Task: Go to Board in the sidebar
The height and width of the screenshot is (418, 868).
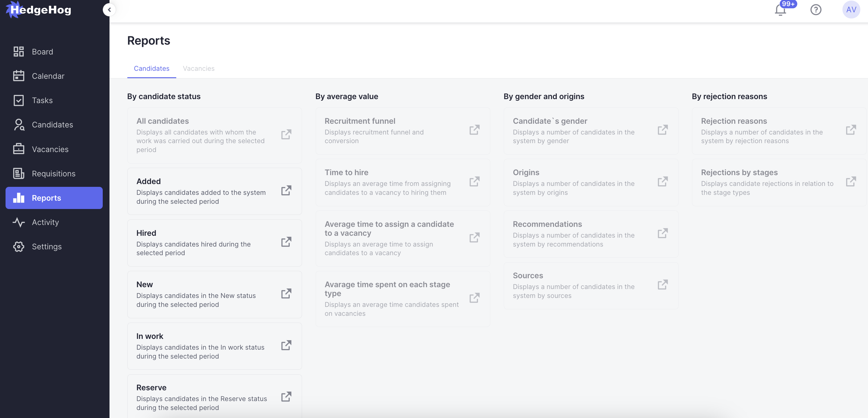Action: 42,52
